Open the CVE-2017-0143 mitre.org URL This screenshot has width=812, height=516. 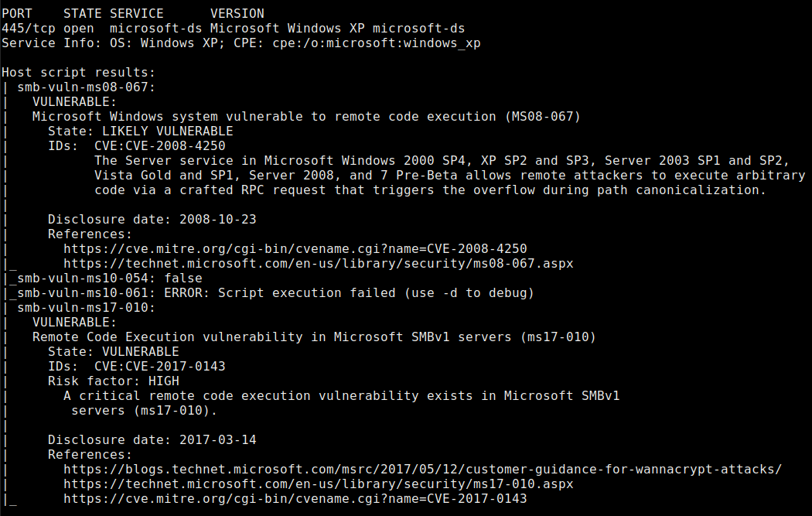point(295,499)
